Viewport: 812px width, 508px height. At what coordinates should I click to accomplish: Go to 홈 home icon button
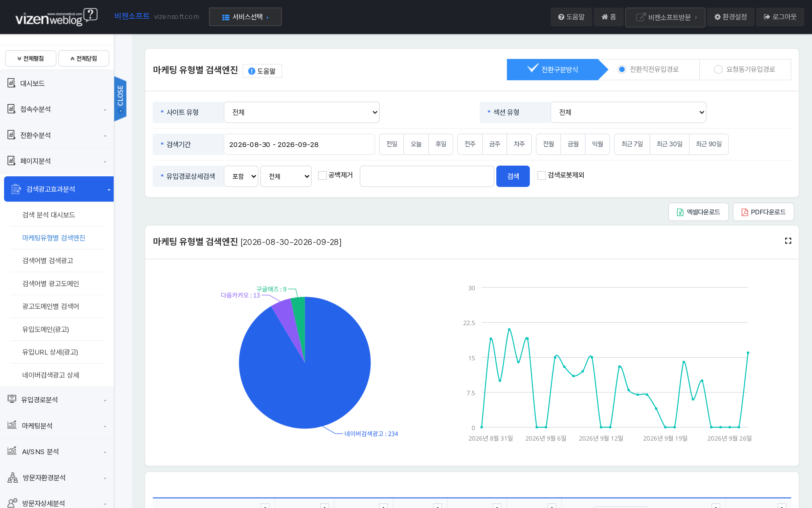pos(608,17)
